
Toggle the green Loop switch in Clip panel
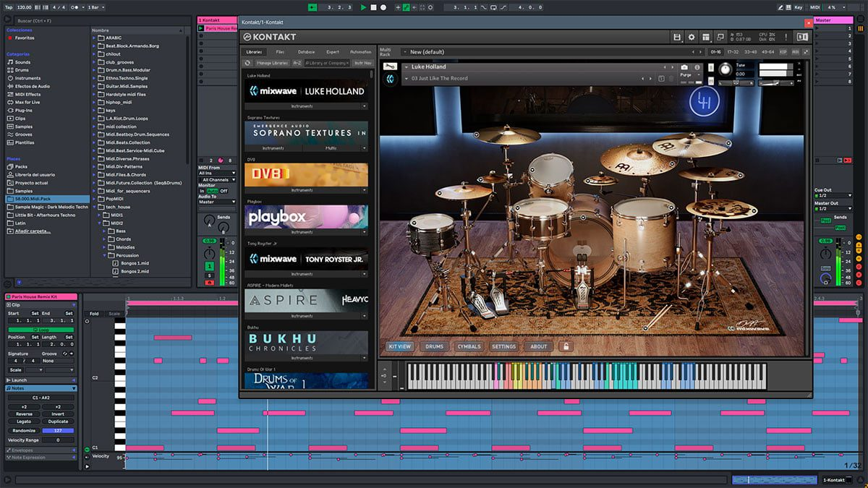click(41, 330)
